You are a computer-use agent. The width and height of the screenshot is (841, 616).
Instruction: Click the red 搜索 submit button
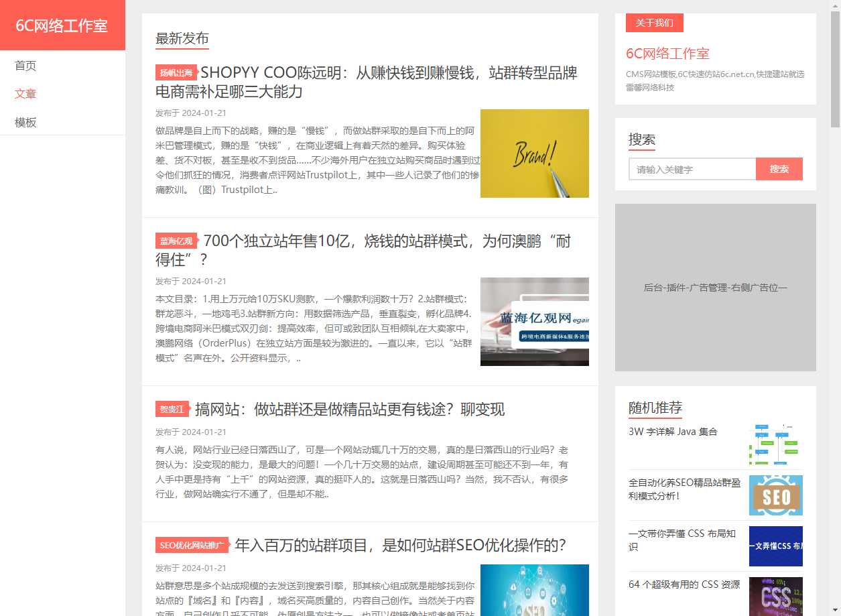[779, 170]
